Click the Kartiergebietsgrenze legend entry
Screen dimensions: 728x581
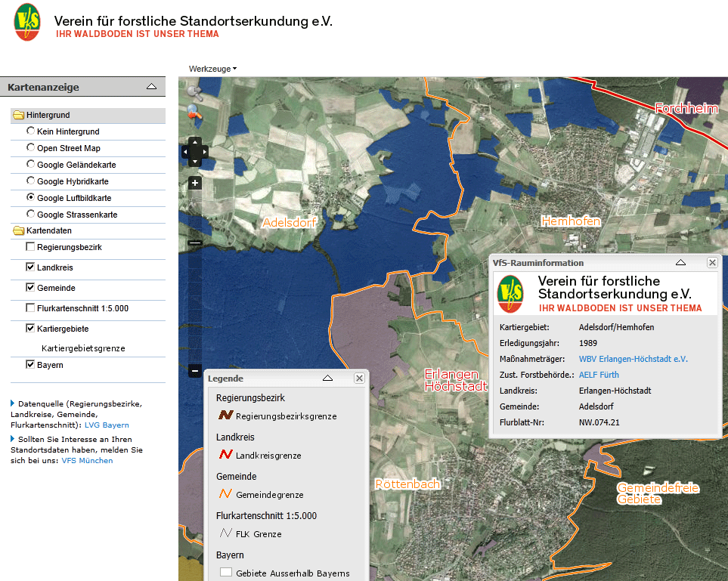coord(83,348)
